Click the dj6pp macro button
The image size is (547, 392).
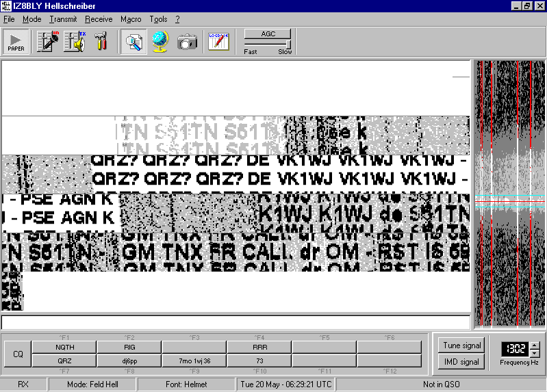(129, 361)
